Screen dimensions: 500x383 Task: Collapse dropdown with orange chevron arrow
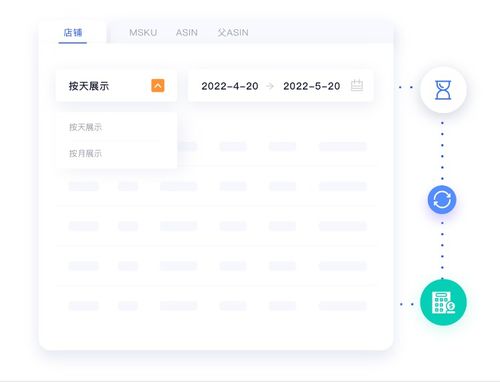pos(158,86)
